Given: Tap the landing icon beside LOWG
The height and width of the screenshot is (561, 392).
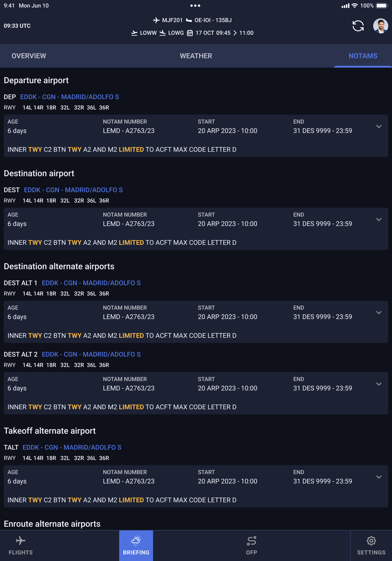Looking at the screenshot, I should coord(162,33).
